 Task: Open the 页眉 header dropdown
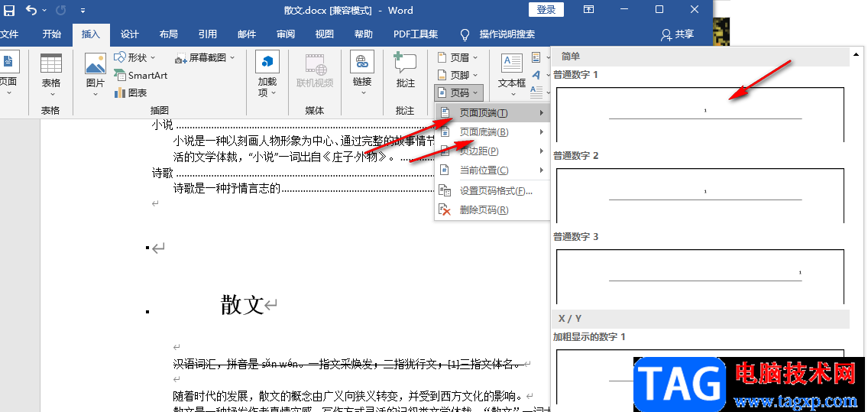[457, 57]
